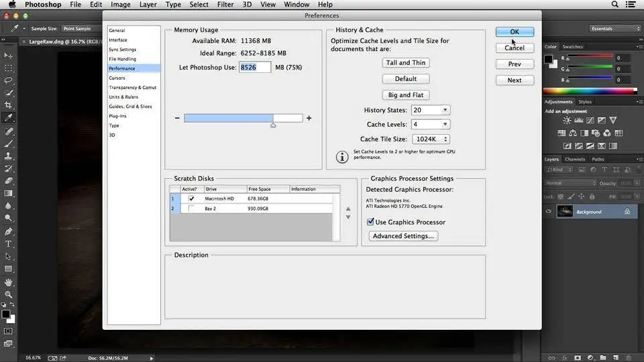Toggle lock transparent pixels in Layers
The image size is (644, 362).
[561, 196]
